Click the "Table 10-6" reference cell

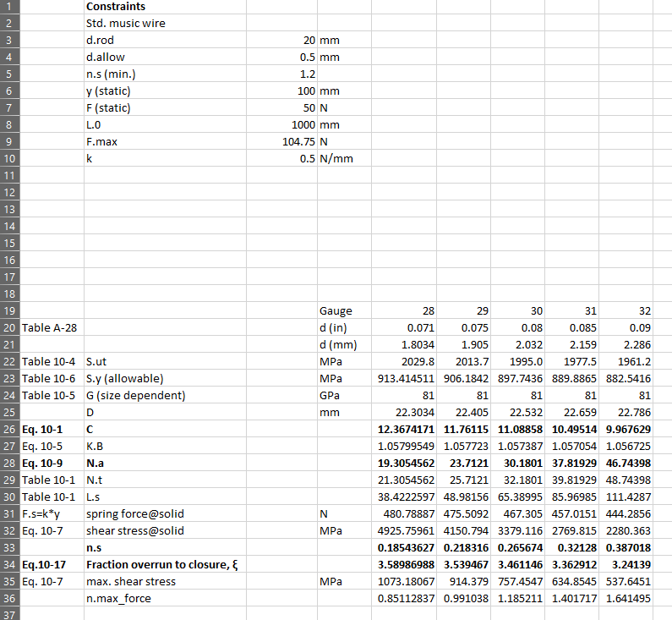coord(52,379)
